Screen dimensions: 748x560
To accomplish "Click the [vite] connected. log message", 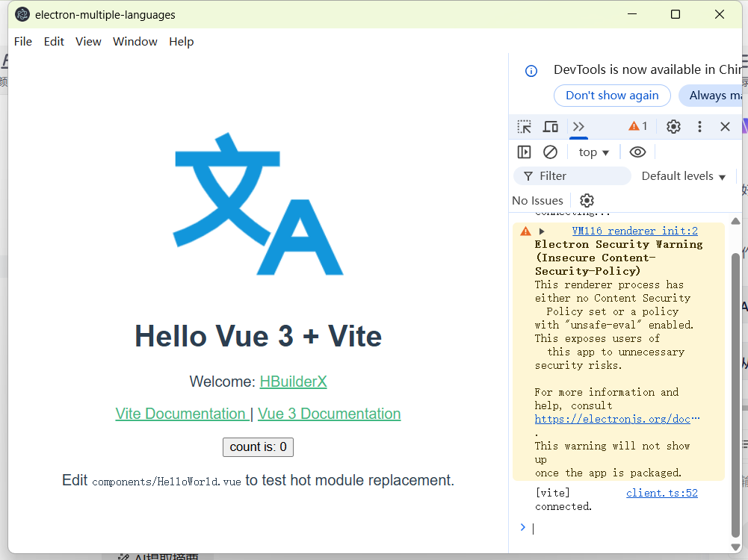I will click(563, 500).
